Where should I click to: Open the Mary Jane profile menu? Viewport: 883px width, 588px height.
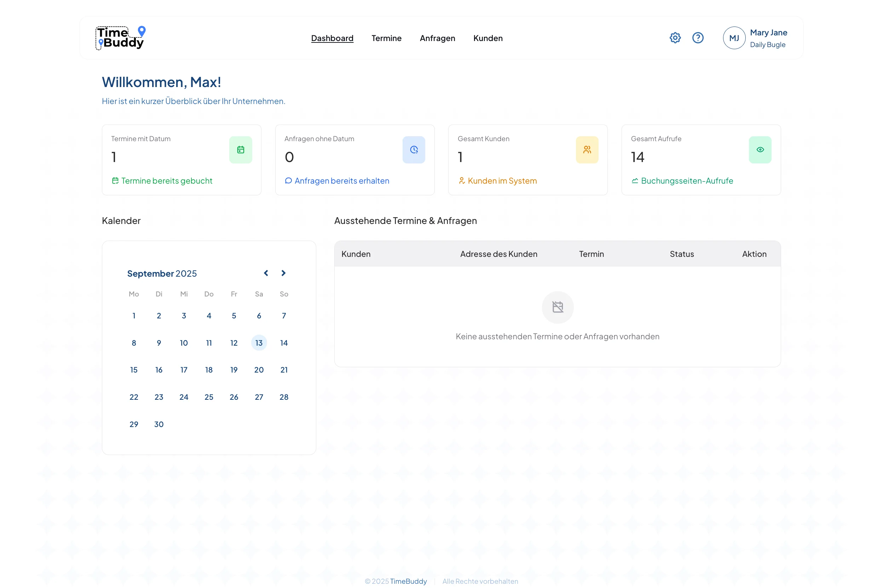point(768,33)
